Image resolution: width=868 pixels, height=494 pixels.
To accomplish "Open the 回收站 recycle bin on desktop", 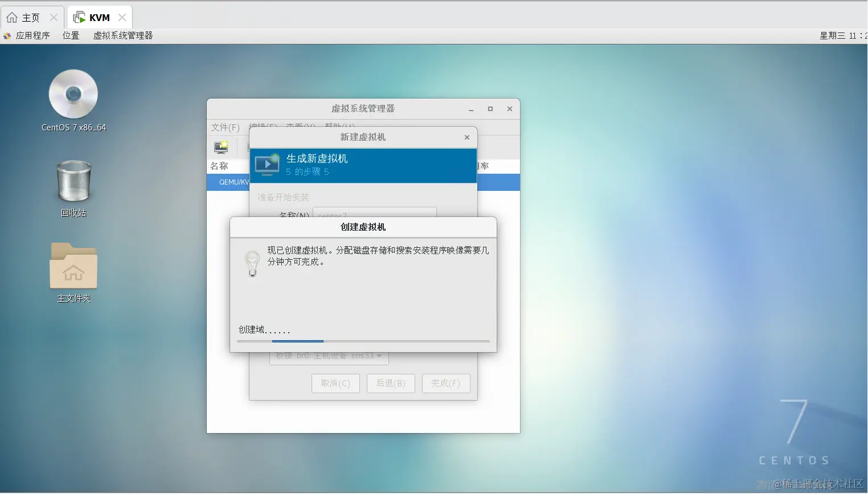I will [x=73, y=181].
